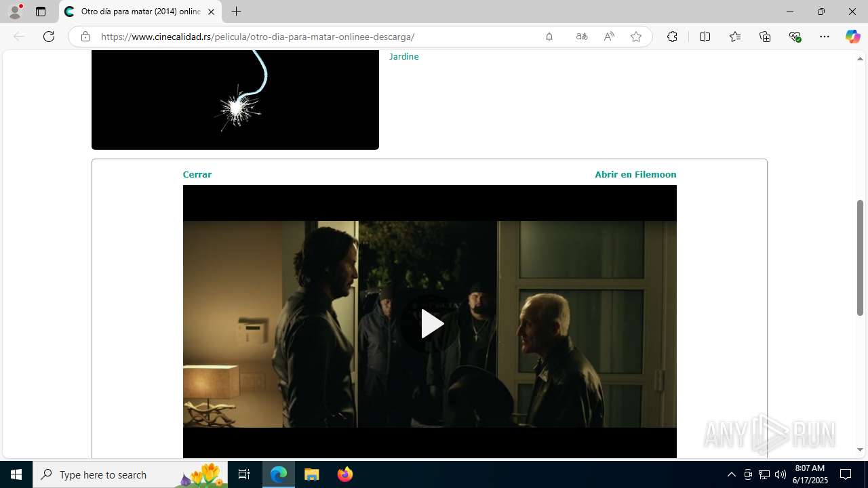Image resolution: width=868 pixels, height=488 pixels.
Task: Open the Favorites list
Action: 735,37
